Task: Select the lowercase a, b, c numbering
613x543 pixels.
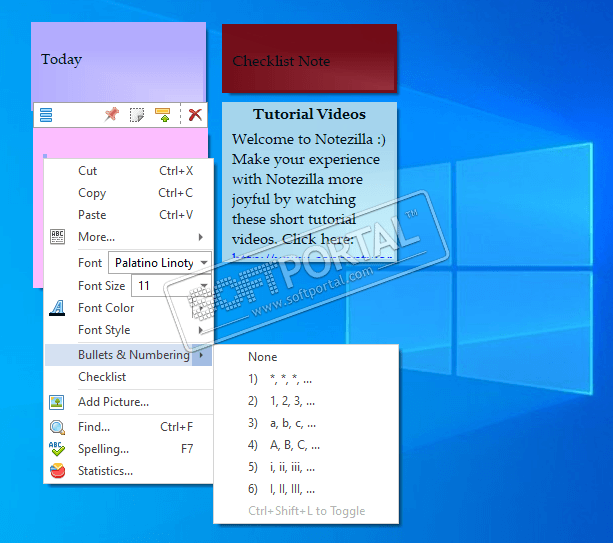Action: (306, 423)
